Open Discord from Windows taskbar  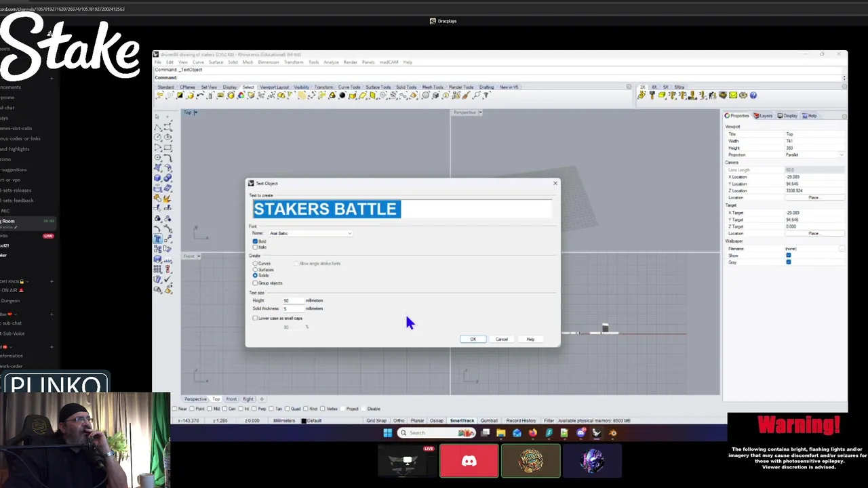click(581, 432)
